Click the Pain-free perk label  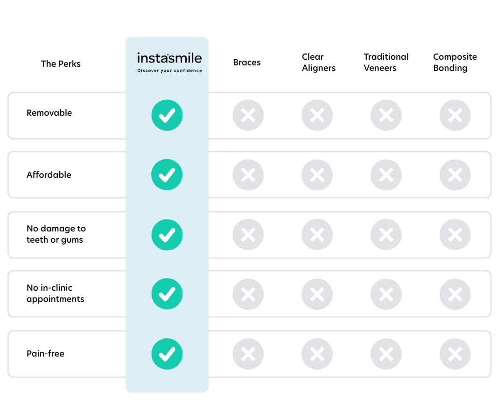pos(45,354)
